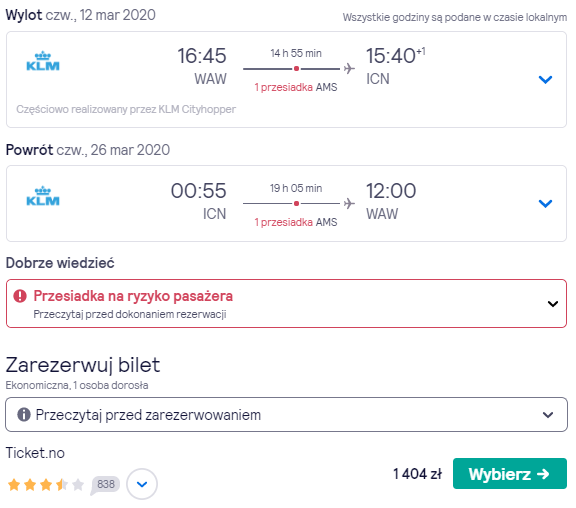Click the Ticket.no star rating
Viewport: 576px width, 508px height.
(x=46, y=485)
